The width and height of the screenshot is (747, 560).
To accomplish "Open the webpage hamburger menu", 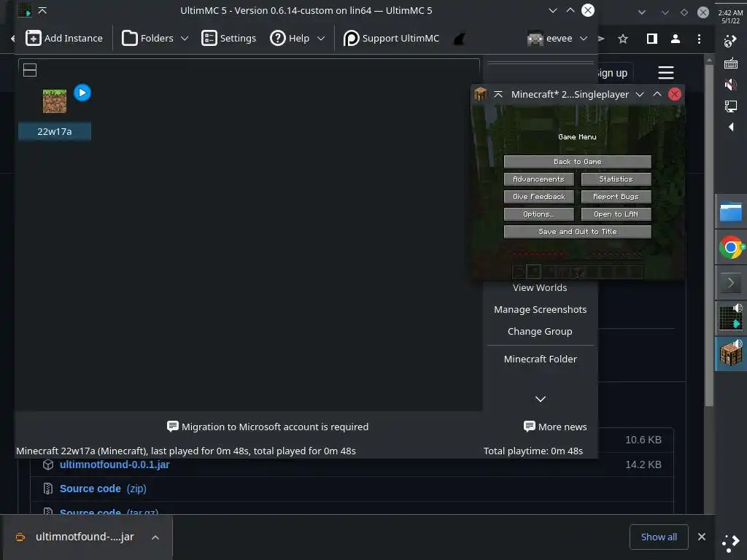I will pyautogui.click(x=666, y=73).
